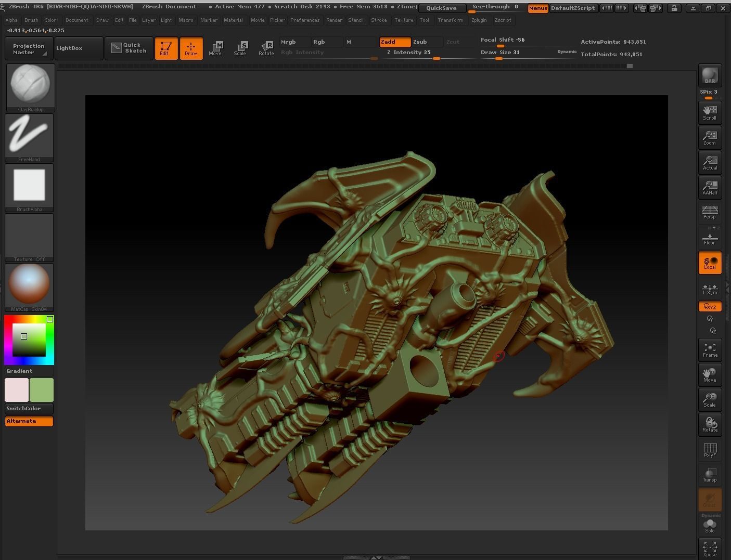731x560 pixels.
Task: Click the AAHalf icon
Action: click(710, 187)
